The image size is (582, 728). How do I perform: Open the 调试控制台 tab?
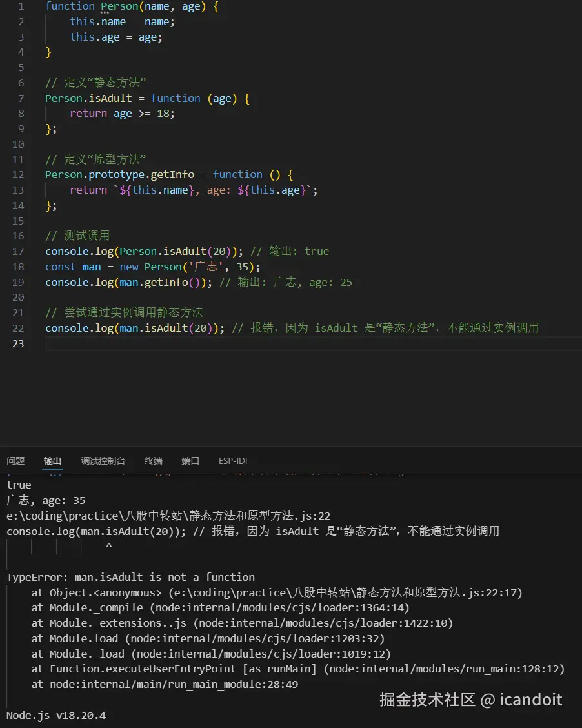[103, 461]
